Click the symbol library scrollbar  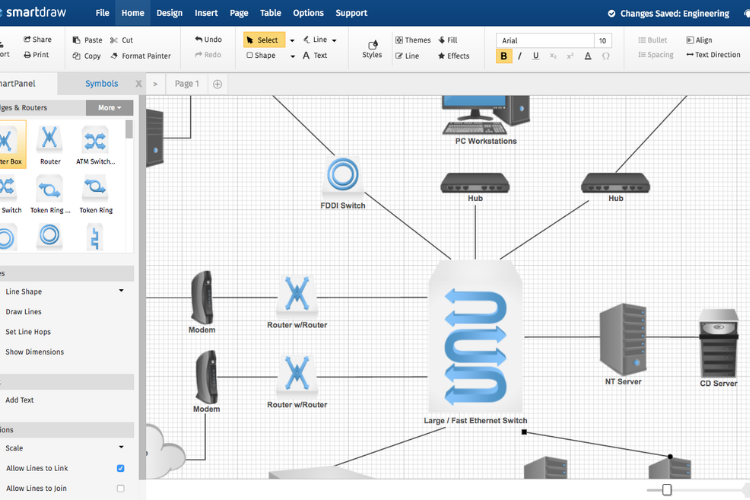tap(129, 129)
